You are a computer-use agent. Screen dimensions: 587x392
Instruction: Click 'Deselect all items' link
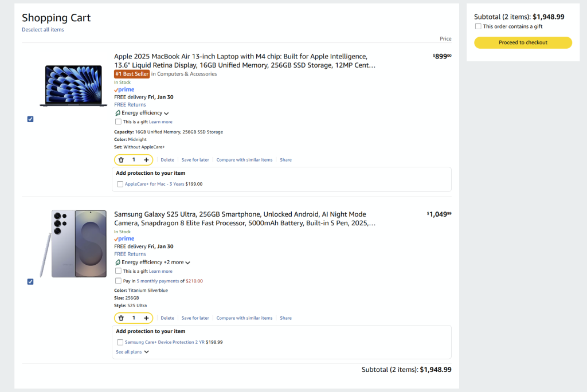(x=43, y=30)
